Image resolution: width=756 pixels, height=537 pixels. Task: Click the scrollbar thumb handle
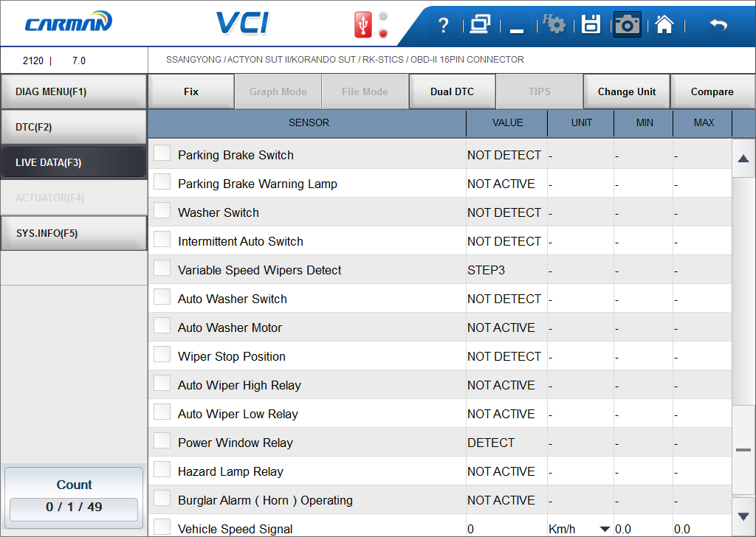coord(743,450)
